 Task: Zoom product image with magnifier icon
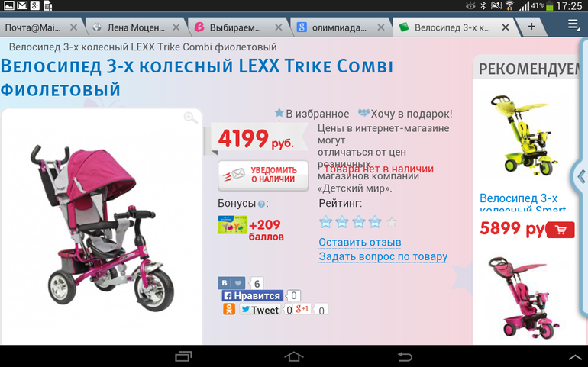click(190, 118)
